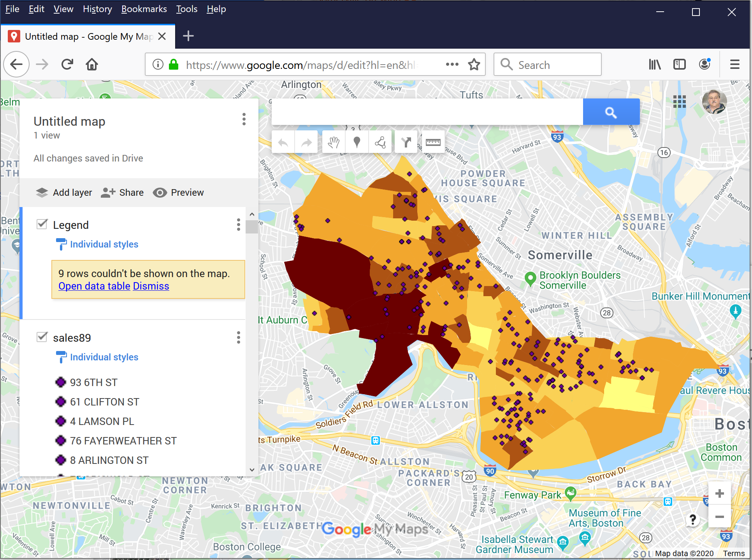This screenshot has height=560, width=752.
Task: Open the Google apps grid
Action: tap(679, 102)
